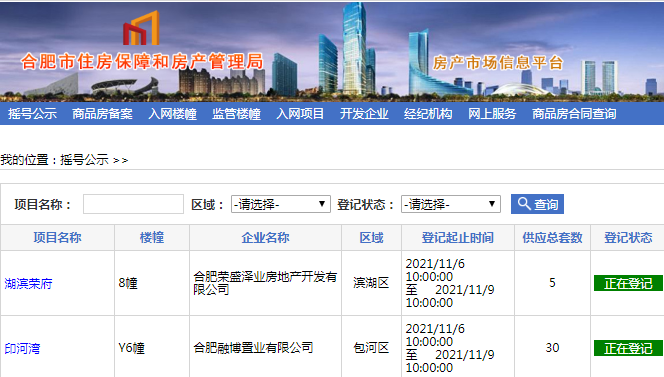664x377 pixels.
Task: Click 合肥融博置业有限公司 company cell
Action: pyautogui.click(x=266, y=348)
